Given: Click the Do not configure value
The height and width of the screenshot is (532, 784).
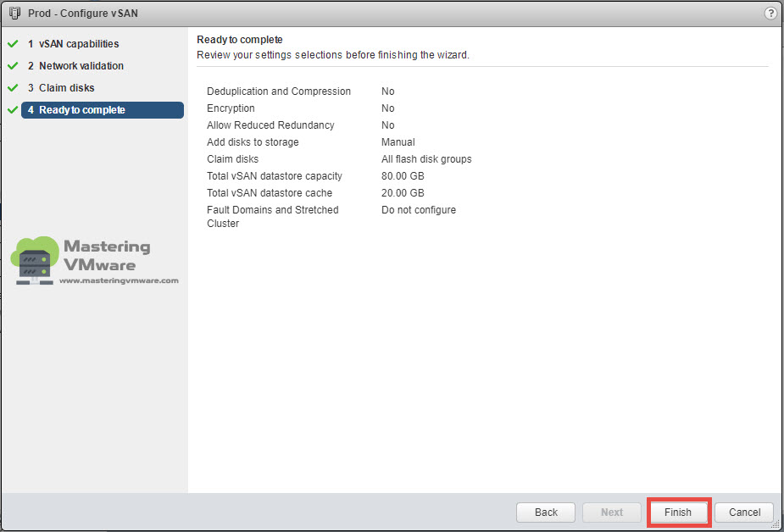Looking at the screenshot, I should (x=419, y=210).
